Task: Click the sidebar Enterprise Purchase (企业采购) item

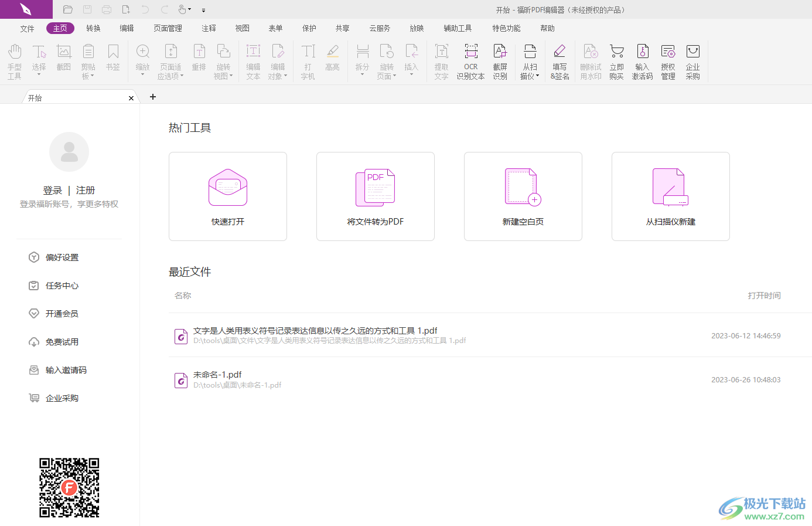Action: 54,398
